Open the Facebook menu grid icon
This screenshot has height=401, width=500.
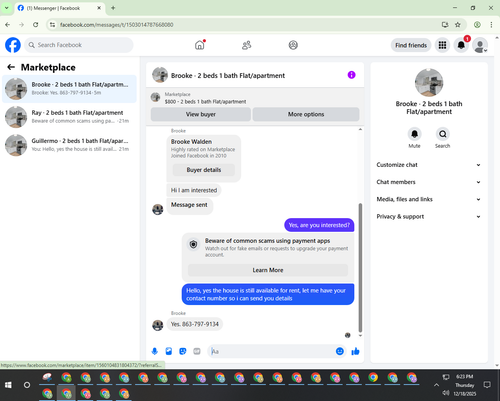[442, 45]
